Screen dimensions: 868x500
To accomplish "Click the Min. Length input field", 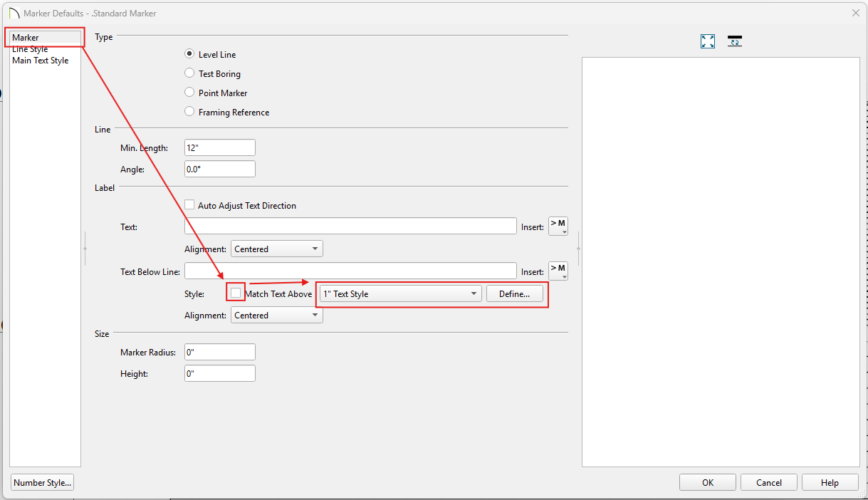I will click(x=219, y=147).
